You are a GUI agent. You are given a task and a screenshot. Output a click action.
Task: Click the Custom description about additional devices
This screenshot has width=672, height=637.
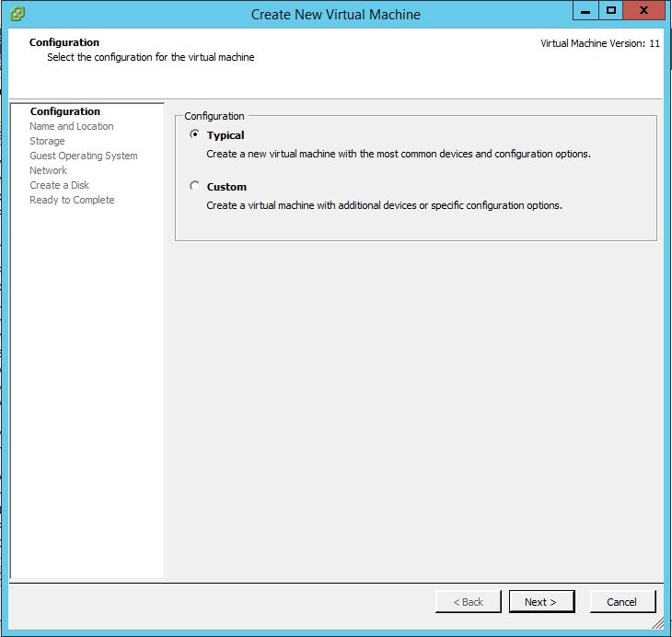coord(384,205)
